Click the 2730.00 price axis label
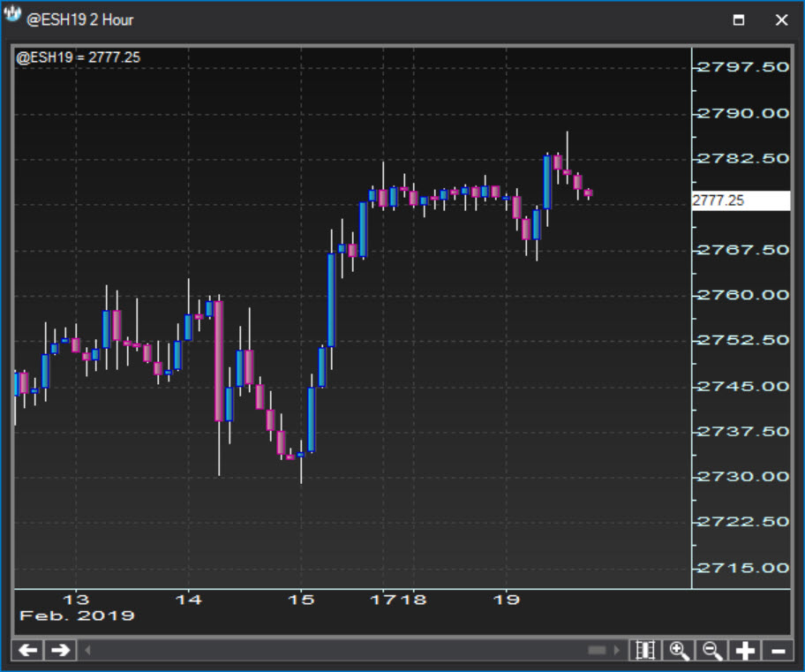This screenshot has height=672, width=805. point(743,477)
